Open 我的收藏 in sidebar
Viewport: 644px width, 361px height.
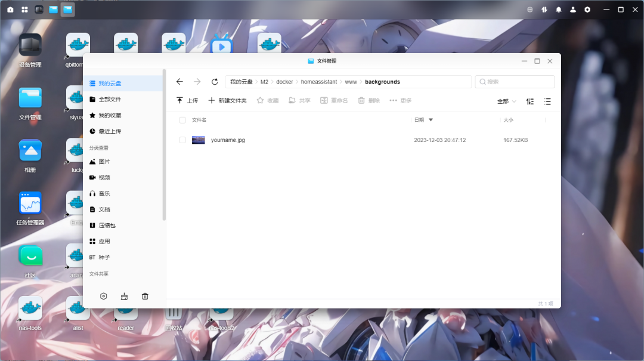123,115
